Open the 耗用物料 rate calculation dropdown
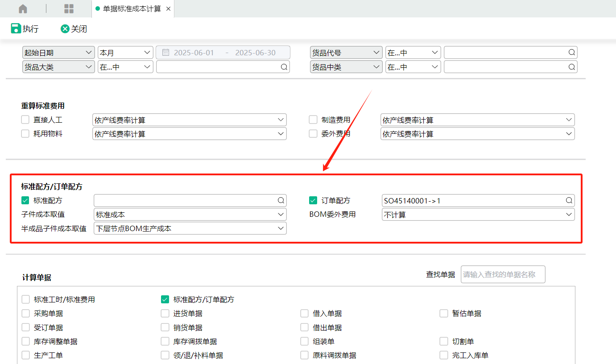The image size is (616, 364). (x=190, y=134)
